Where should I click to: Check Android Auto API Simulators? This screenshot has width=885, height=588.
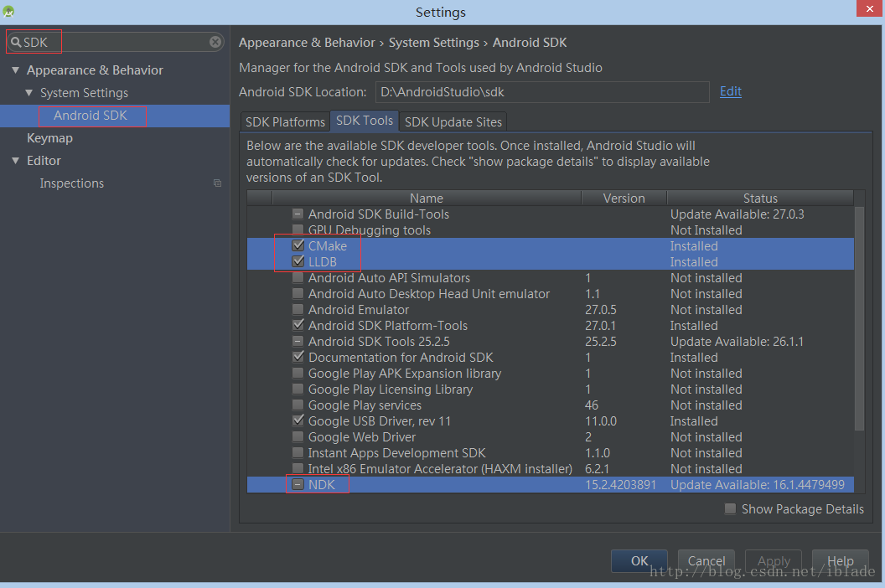coord(298,277)
